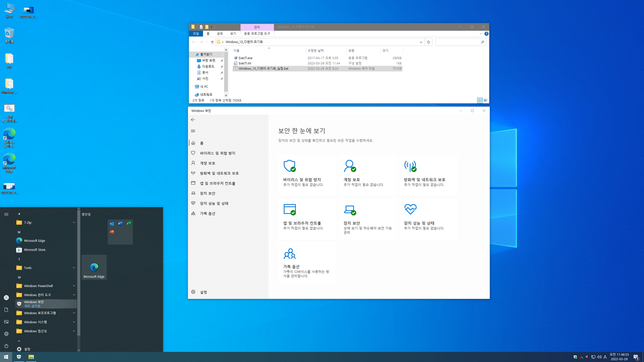Open address bar history dropdown in Explorer
The image size is (644, 362).
click(421, 42)
